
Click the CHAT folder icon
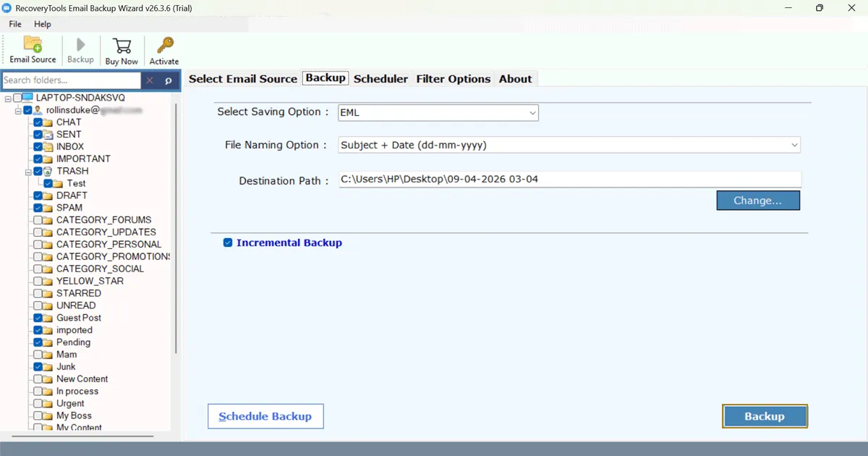(48, 122)
